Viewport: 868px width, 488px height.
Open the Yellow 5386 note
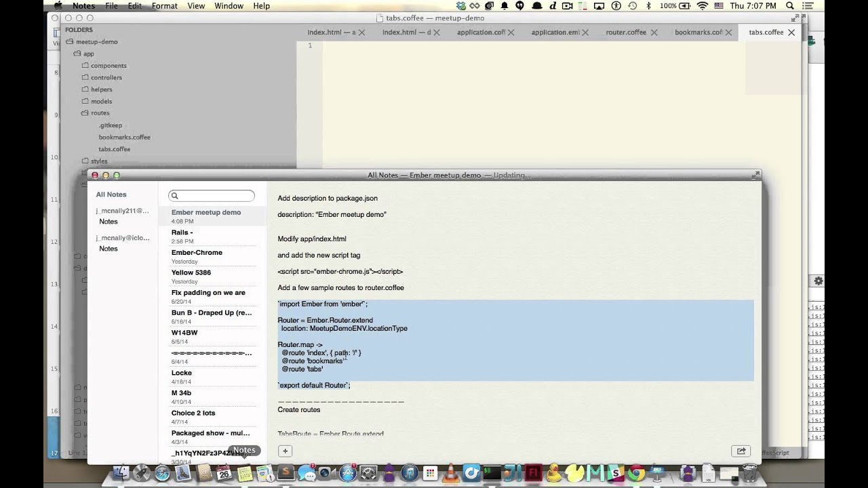[212, 276]
